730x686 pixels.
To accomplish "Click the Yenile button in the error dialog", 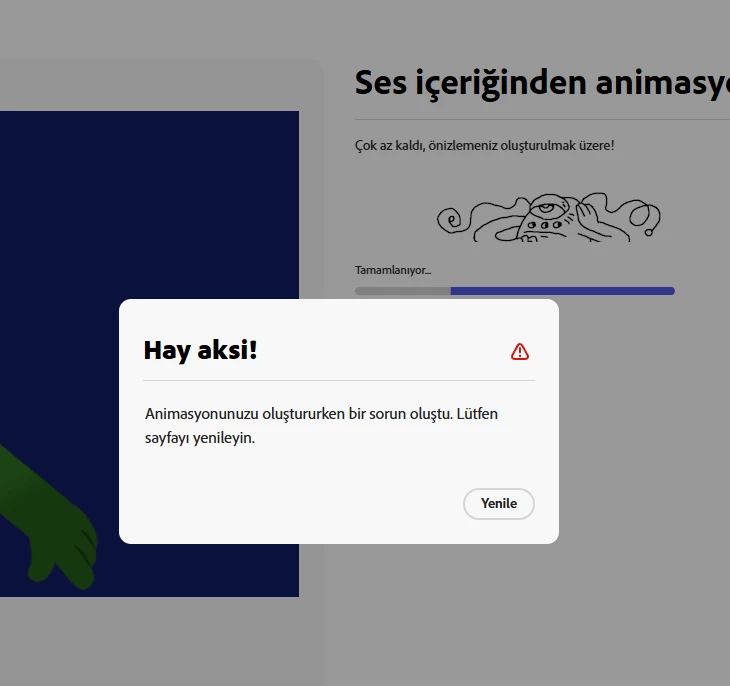I will [499, 503].
